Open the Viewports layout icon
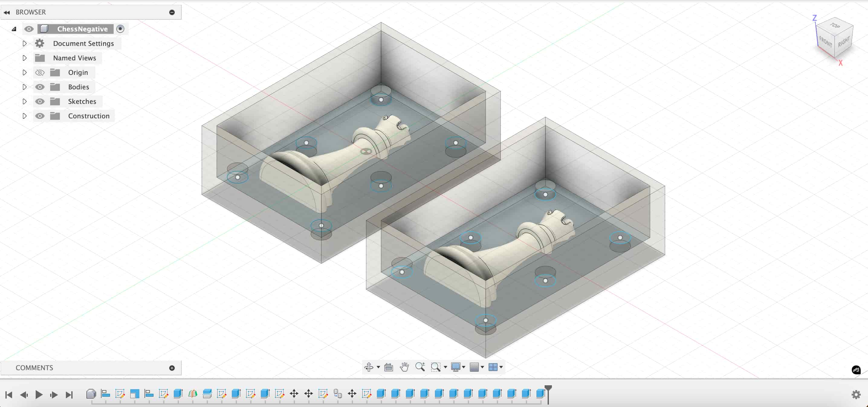 (x=493, y=367)
